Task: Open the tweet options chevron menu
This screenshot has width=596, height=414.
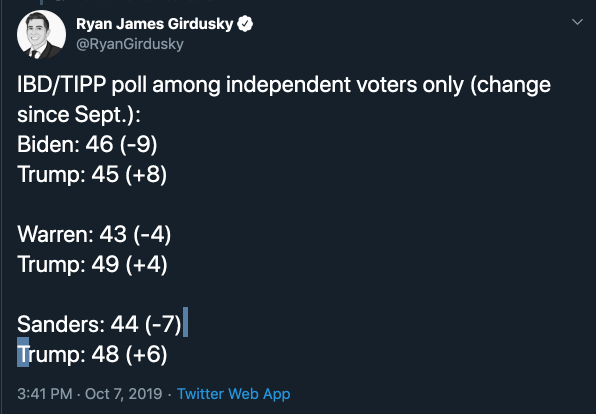Action: 577,22
